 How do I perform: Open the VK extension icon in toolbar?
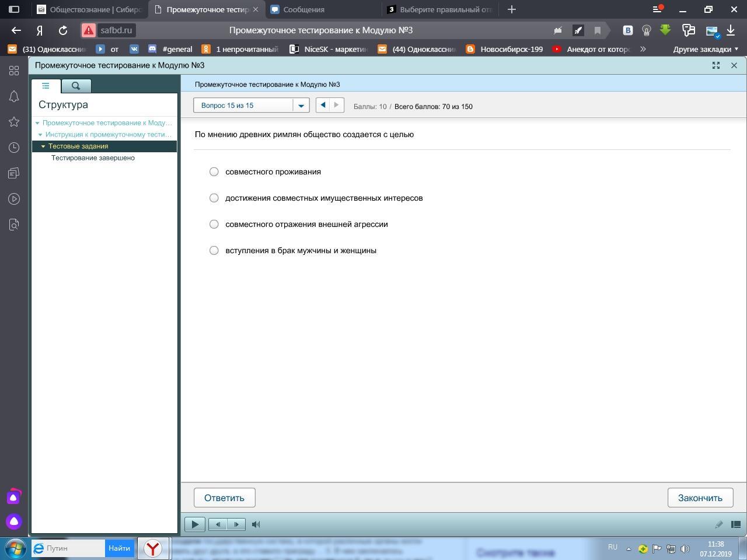628,30
